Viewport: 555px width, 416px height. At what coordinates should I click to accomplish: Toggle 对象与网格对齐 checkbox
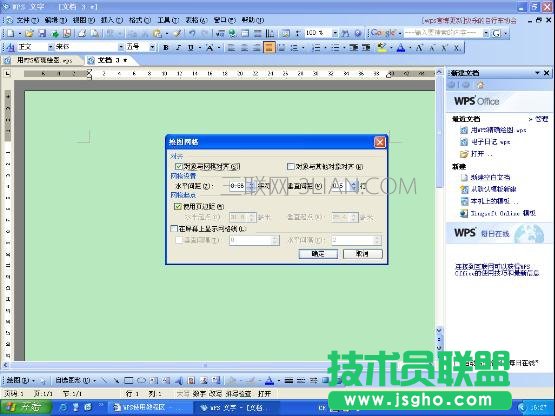(x=179, y=166)
